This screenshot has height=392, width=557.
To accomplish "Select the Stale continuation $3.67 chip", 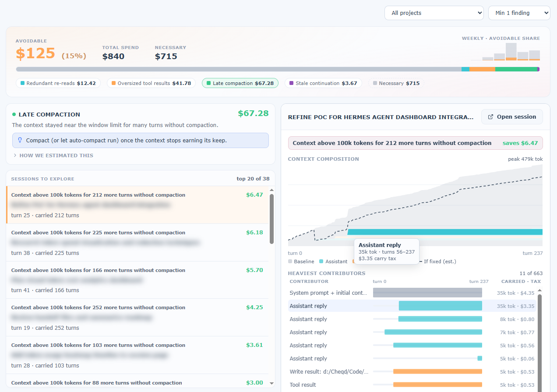I will (x=323, y=83).
